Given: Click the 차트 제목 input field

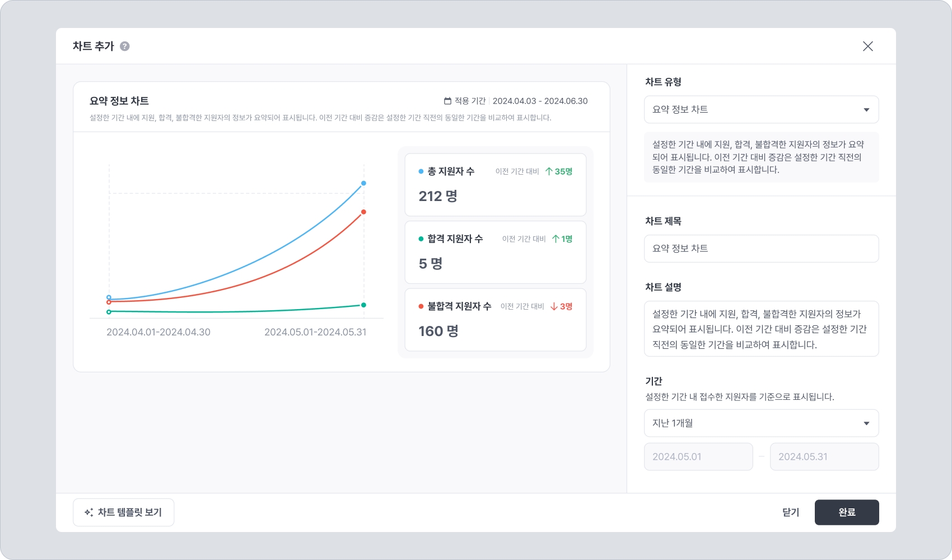Looking at the screenshot, I should (761, 249).
